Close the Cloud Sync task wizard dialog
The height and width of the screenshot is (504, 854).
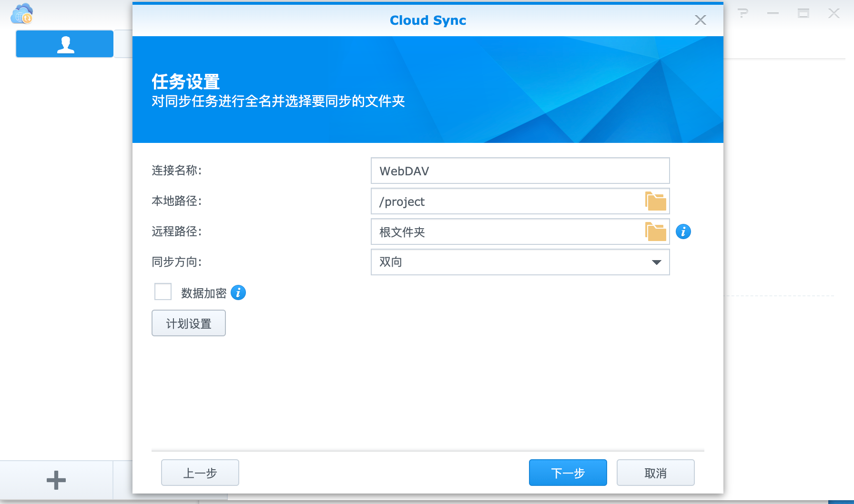pyautogui.click(x=700, y=20)
